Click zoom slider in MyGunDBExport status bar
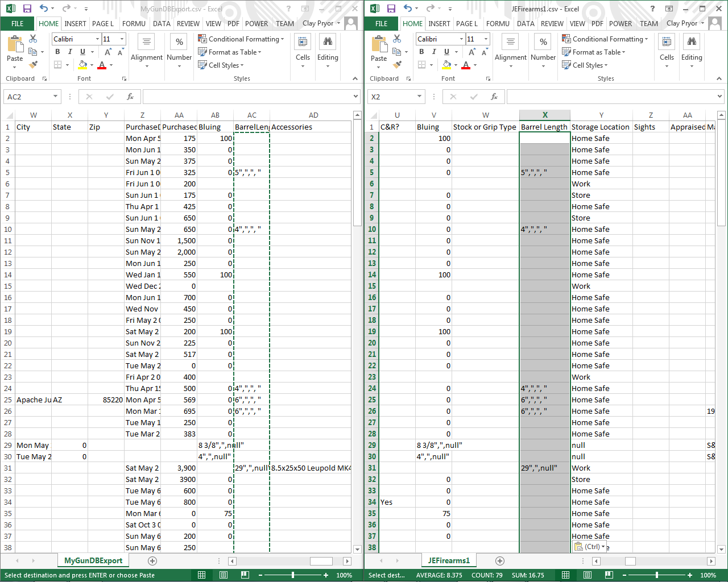This screenshot has width=728, height=582. (293, 575)
